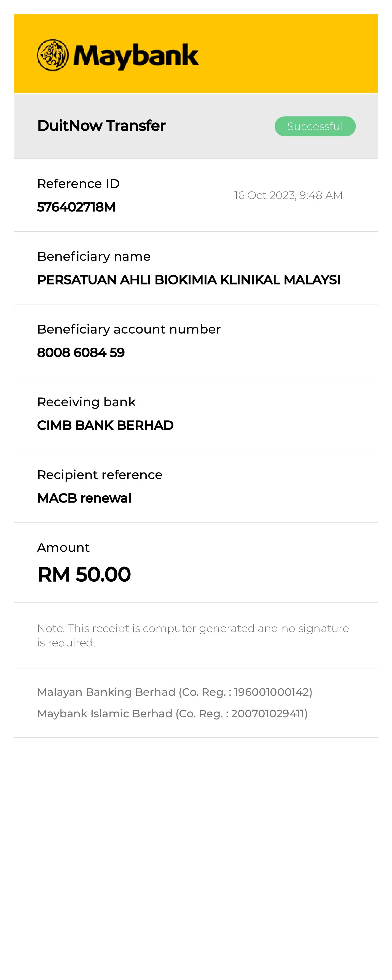
Task: Click the 16 Oct 2023 timestamp
Action: (x=288, y=195)
